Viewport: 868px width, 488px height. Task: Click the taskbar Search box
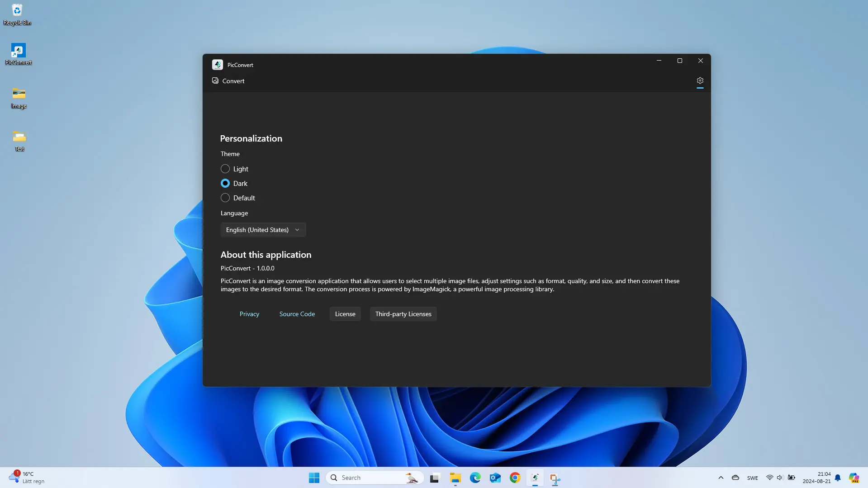click(x=375, y=478)
